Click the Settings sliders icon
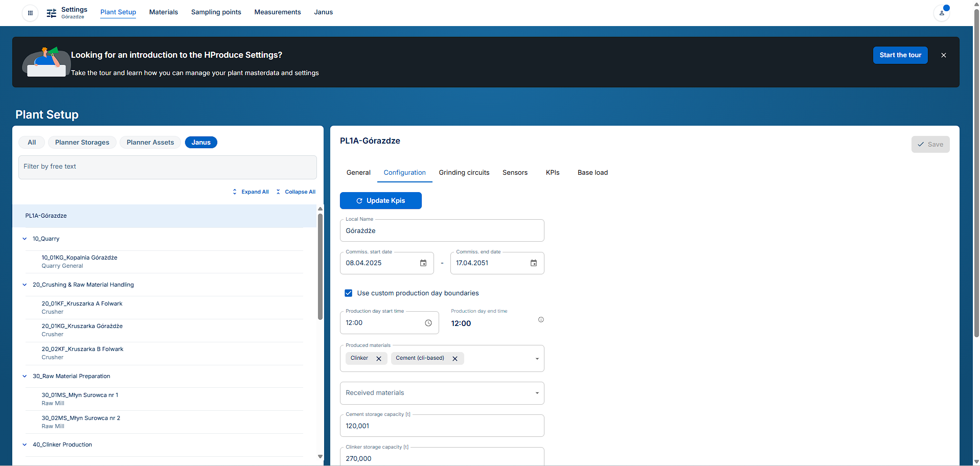980x466 pixels. click(x=52, y=13)
